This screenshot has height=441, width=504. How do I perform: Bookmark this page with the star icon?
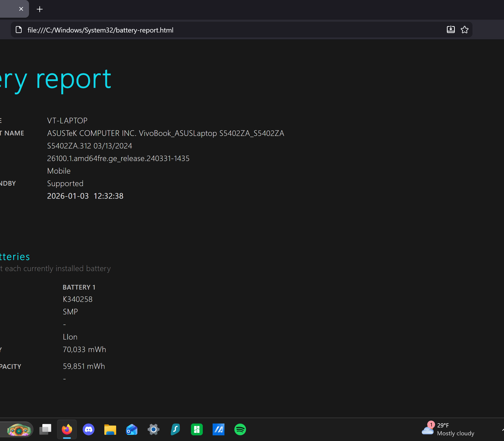coord(464,30)
